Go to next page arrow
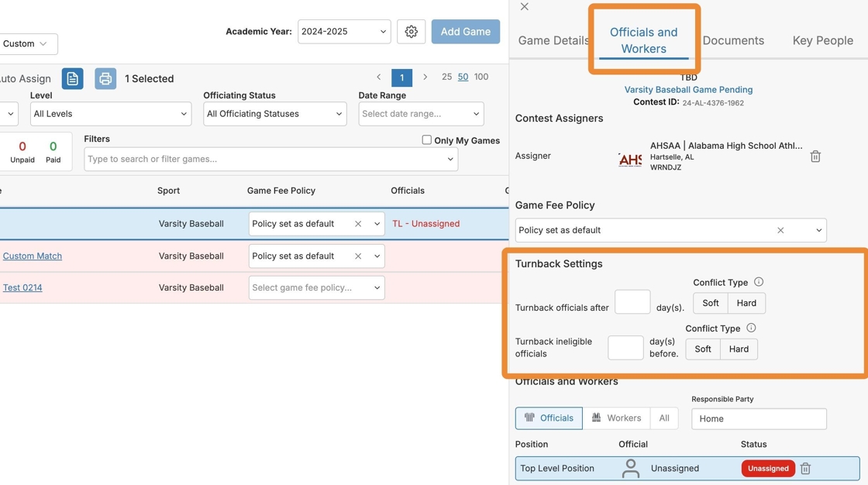 [425, 77]
